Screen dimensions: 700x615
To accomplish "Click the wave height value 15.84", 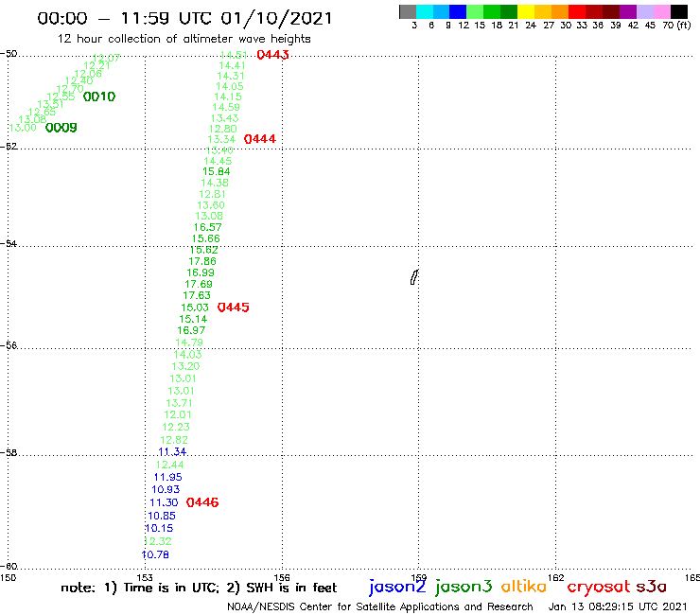I will click(216, 171).
